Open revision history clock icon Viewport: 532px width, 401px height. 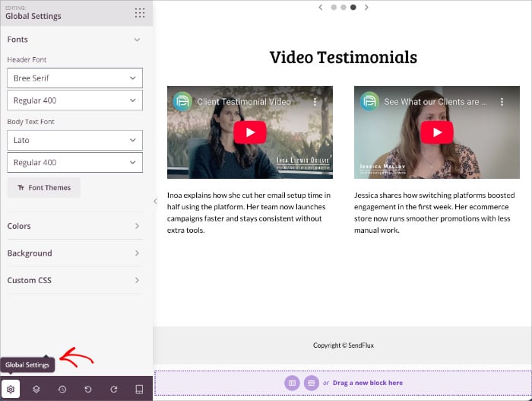pyautogui.click(x=62, y=389)
